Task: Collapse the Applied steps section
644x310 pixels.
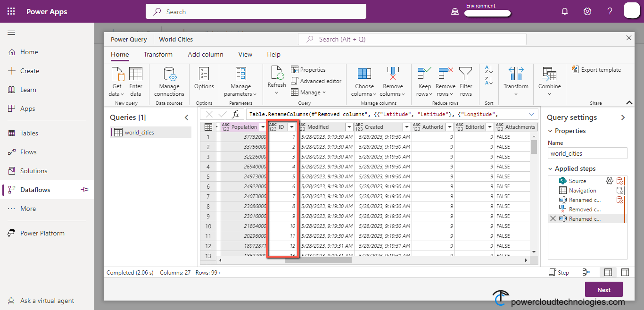Action: [551, 168]
